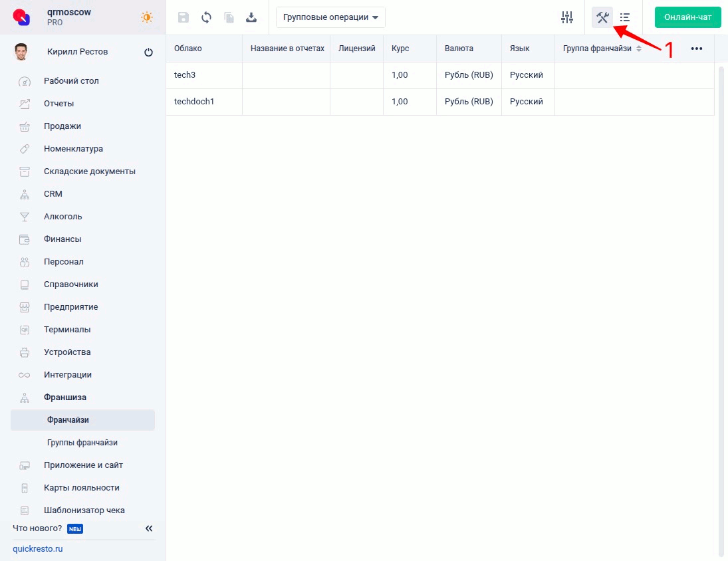
Task: Click the power logout icon
Action: pos(148,52)
